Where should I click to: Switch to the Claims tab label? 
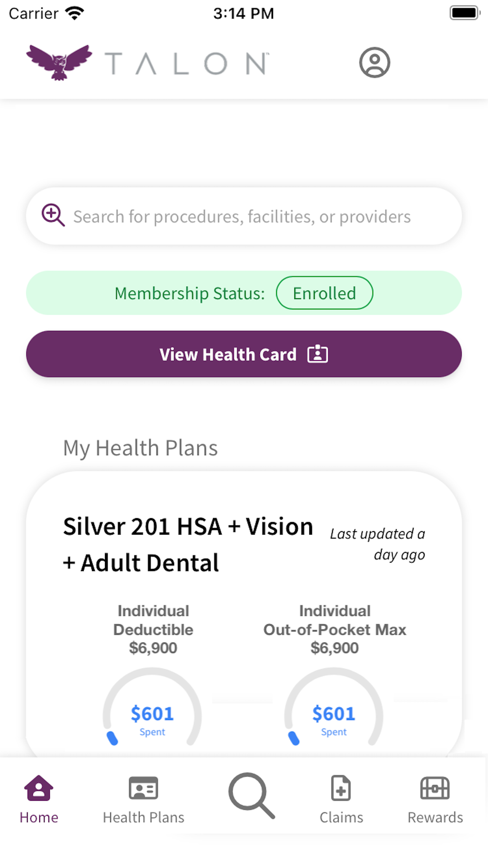341,817
